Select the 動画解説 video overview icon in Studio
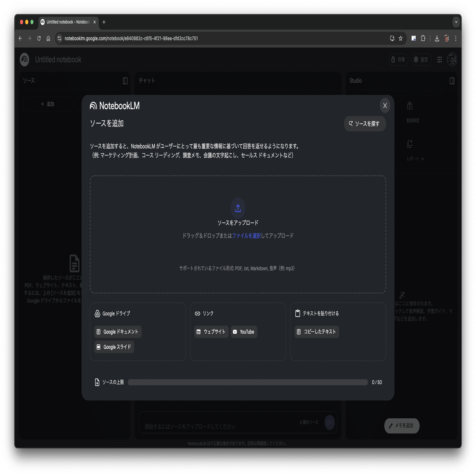 410,105
